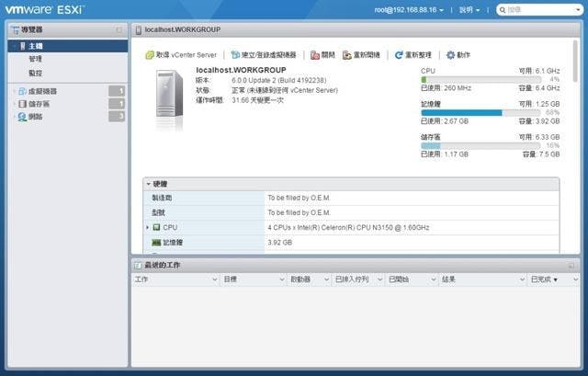Open the Initiator column dropdown
The height and width of the screenshot is (376, 588).
point(327,279)
